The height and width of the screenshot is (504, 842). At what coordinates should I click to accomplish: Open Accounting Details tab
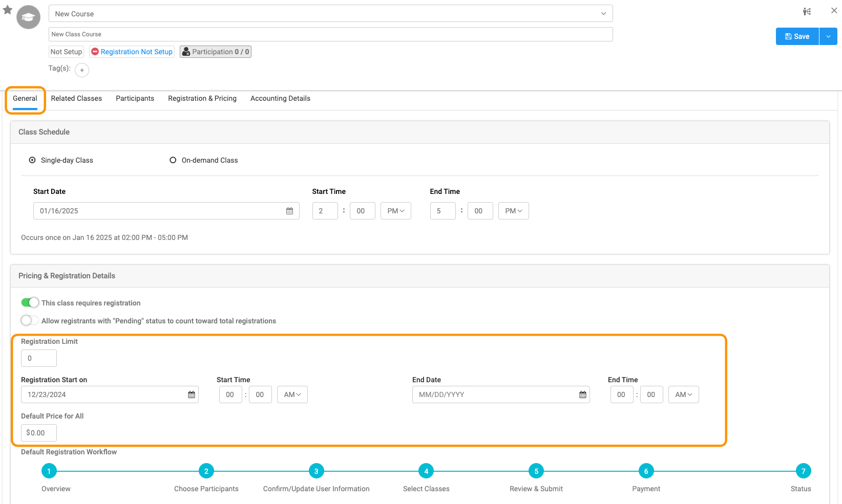(280, 99)
